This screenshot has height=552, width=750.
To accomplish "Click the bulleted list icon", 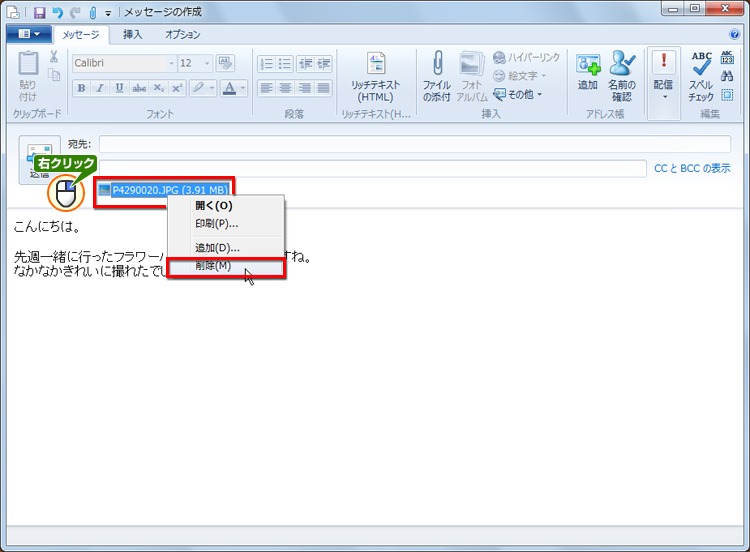I will (x=285, y=64).
